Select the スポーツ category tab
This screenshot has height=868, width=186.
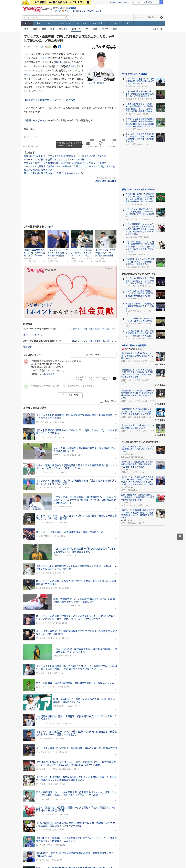coord(76,29)
